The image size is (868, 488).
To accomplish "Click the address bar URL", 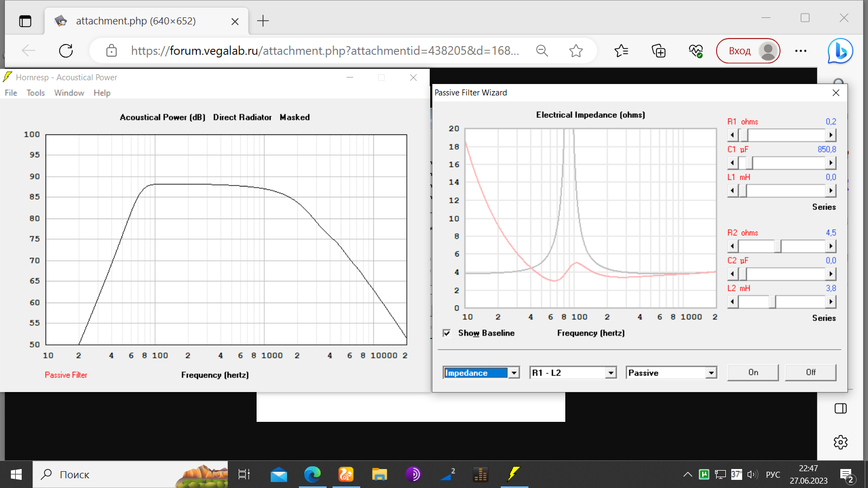I will (325, 51).
